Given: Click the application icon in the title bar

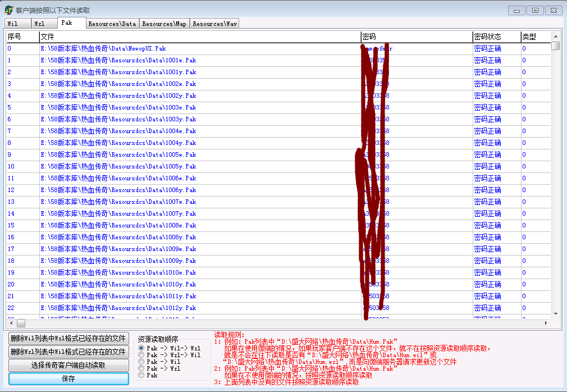Looking at the screenshot, I should [x=8, y=10].
